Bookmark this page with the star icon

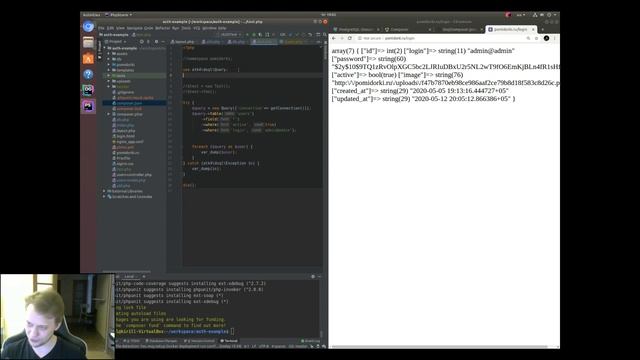click(x=536, y=38)
